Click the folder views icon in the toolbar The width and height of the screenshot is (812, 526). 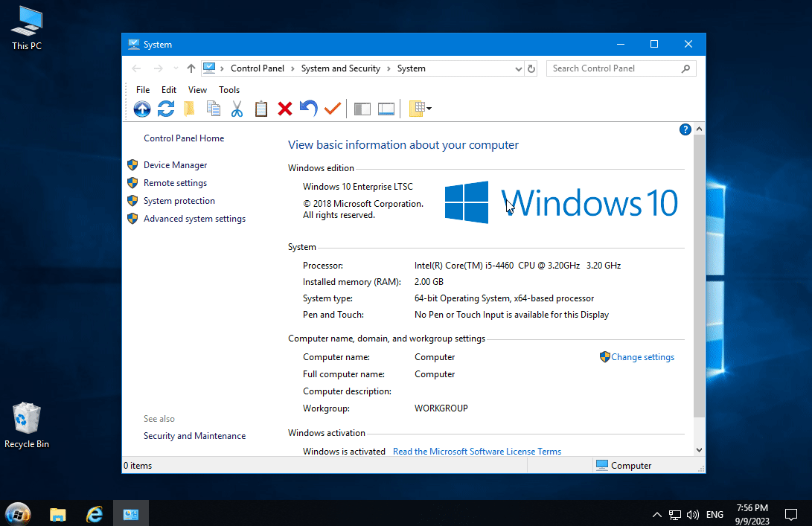[x=417, y=109]
